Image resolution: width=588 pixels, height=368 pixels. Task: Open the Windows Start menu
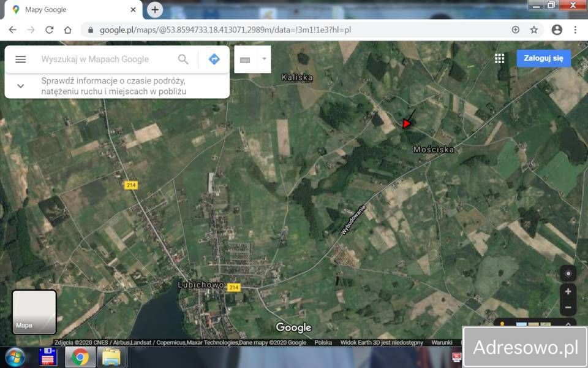point(15,357)
